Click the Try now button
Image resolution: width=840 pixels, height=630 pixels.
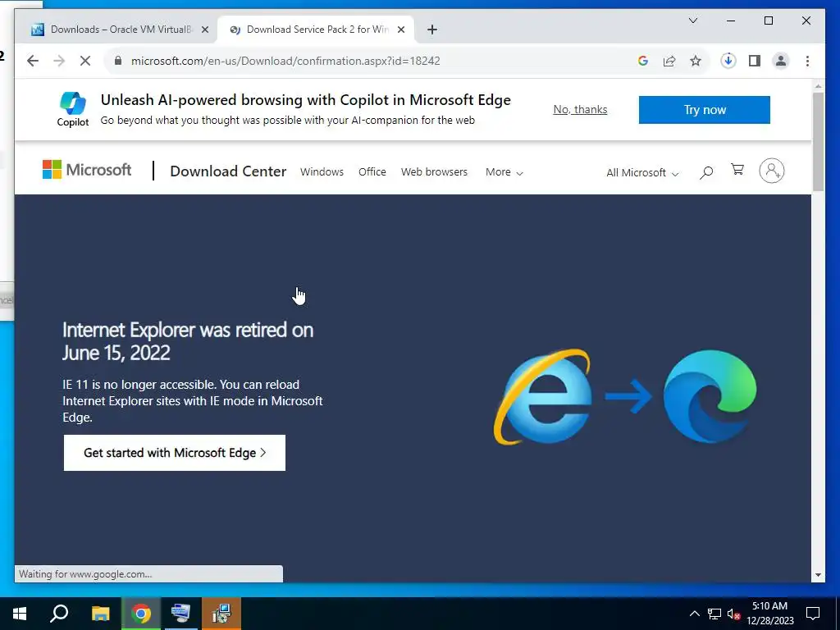coord(704,110)
